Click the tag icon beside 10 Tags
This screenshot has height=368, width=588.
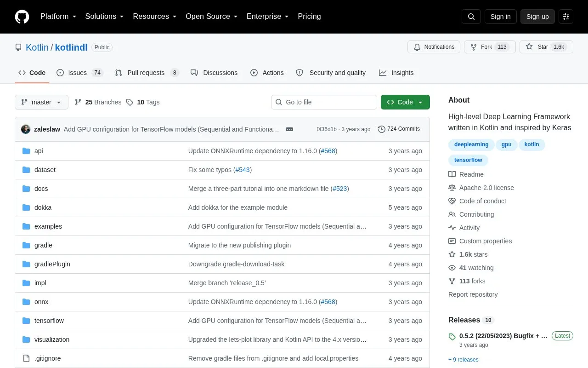[130, 102]
